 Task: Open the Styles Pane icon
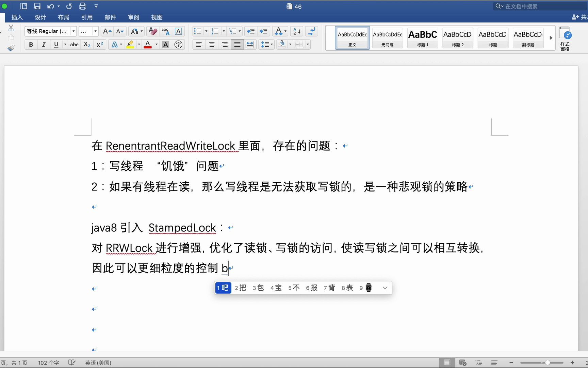(x=565, y=39)
